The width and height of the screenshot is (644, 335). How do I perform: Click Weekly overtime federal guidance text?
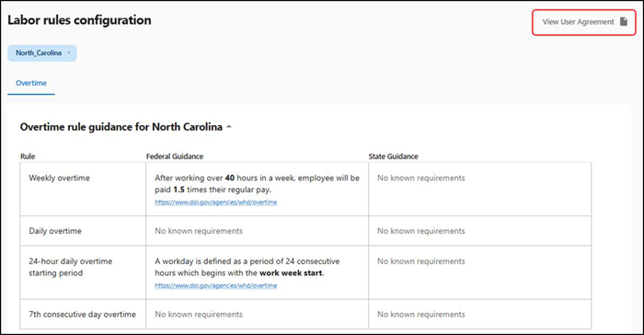pos(257,184)
